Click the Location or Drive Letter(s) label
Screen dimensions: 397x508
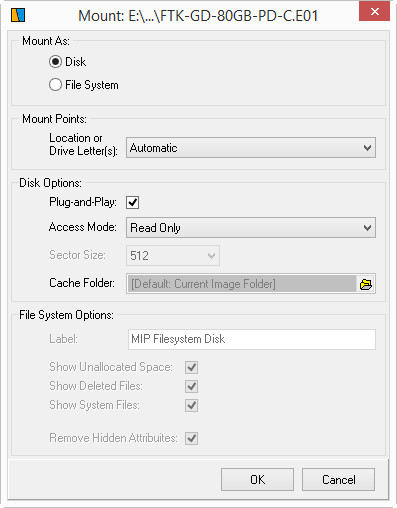click(83, 144)
